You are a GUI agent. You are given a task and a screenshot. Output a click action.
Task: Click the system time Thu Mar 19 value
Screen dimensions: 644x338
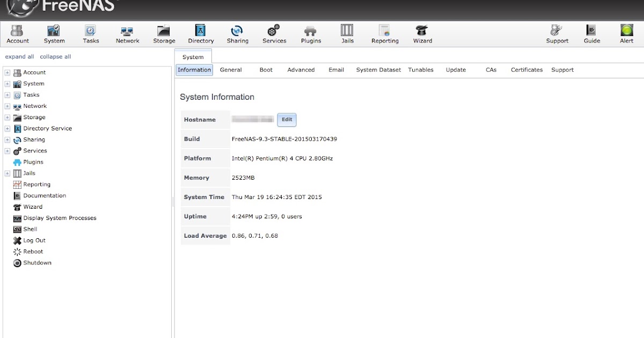click(277, 197)
